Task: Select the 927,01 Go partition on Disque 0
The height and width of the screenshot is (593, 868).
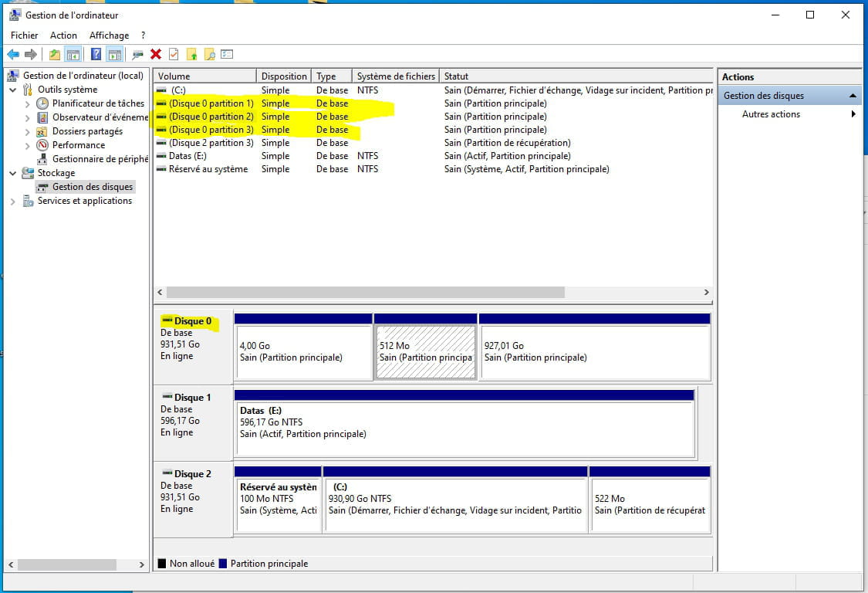Action: (594, 352)
